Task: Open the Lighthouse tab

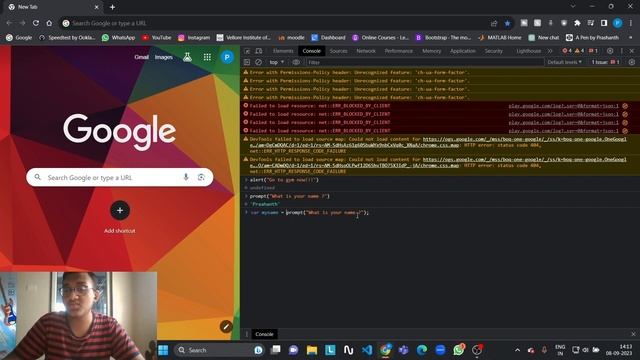Action: coord(528,51)
